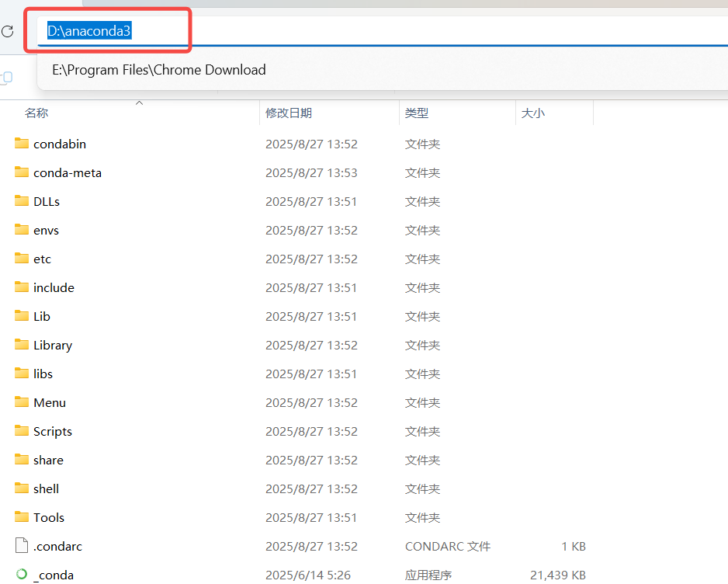Select the etc folder icon
Image resolution: width=728 pixels, height=584 pixels.
pyautogui.click(x=22, y=258)
